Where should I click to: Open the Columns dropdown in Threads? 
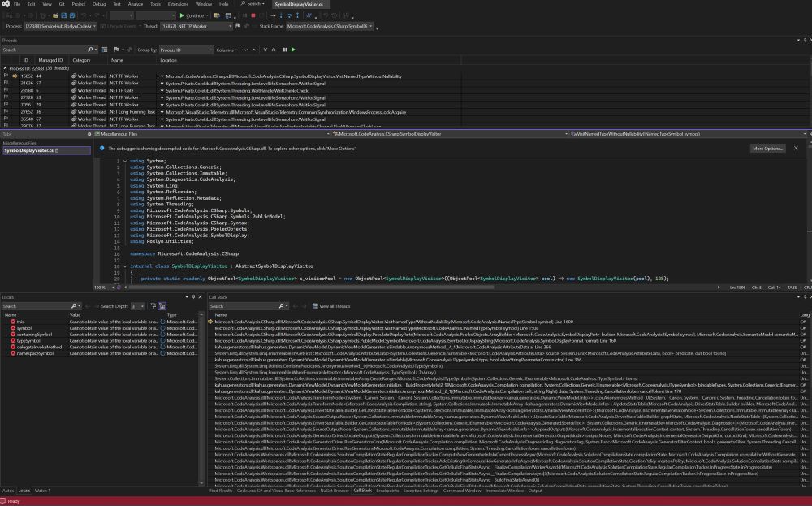click(227, 50)
